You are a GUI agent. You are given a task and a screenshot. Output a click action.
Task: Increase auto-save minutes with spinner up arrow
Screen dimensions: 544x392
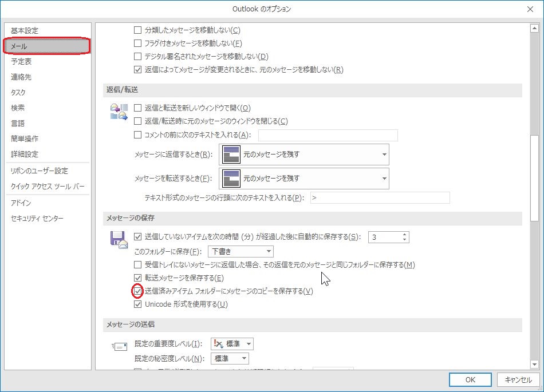[x=404, y=234]
